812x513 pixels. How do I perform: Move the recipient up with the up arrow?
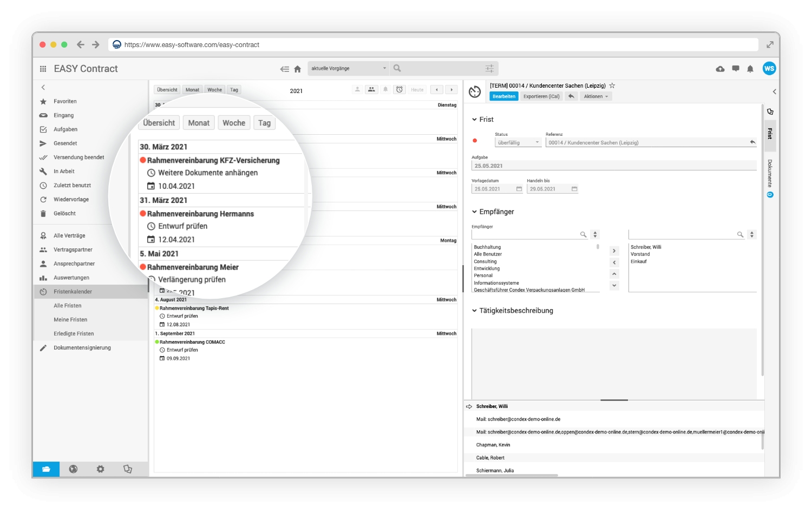pos(614,274)
